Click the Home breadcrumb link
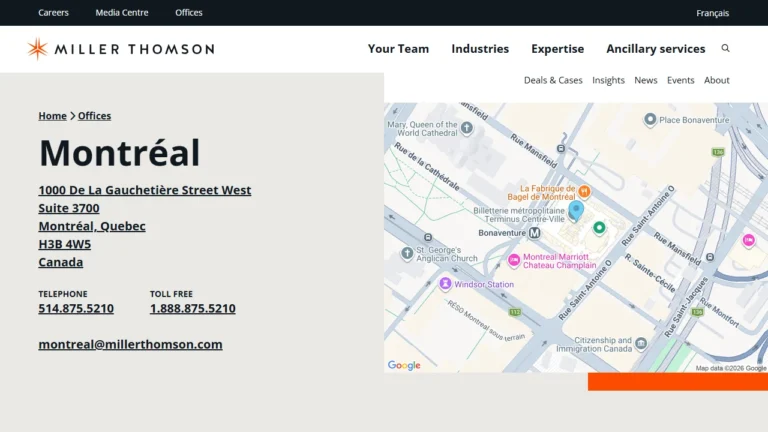 point(52,116)
